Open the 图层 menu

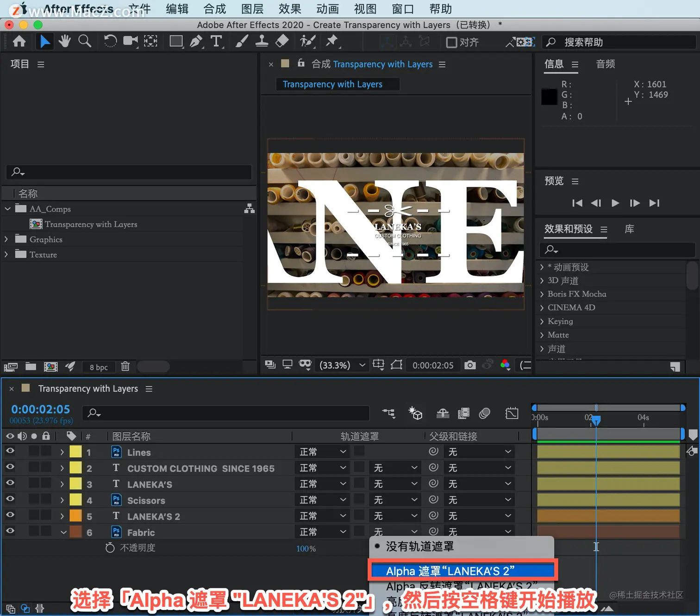click(252, 9)
